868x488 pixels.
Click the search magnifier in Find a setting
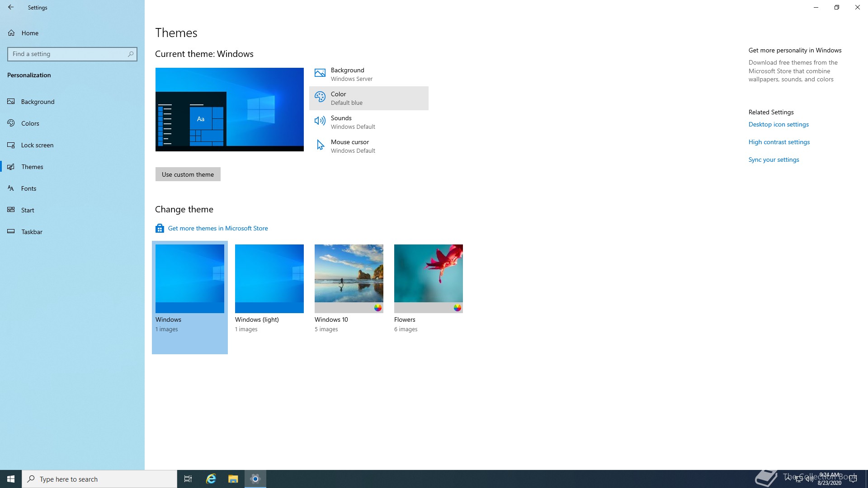[131, 54]
